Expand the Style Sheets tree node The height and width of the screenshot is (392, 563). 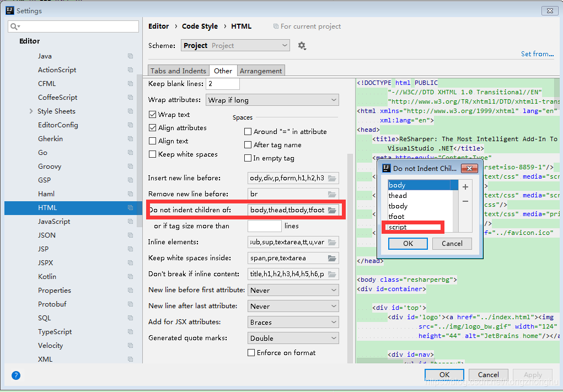tap(32, 111)
